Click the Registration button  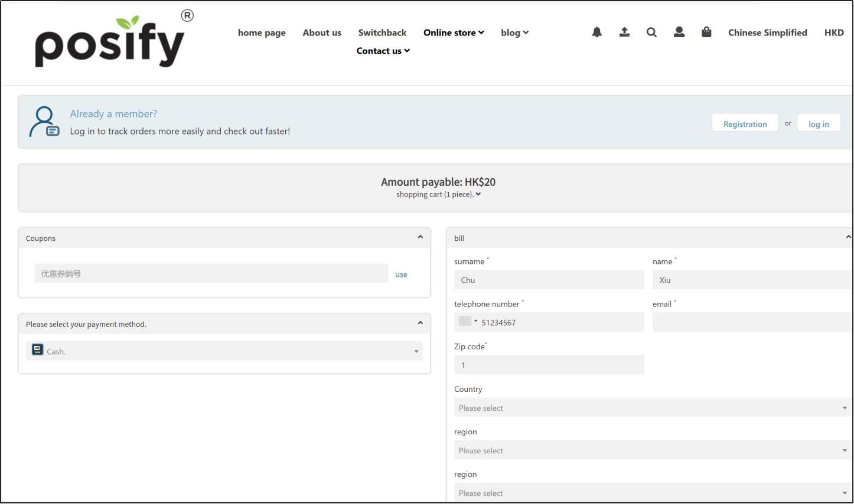coord(745,123)
